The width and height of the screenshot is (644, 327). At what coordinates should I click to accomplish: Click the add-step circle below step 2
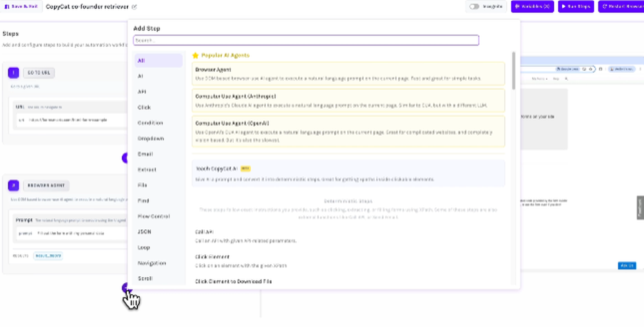click(126, 288)
